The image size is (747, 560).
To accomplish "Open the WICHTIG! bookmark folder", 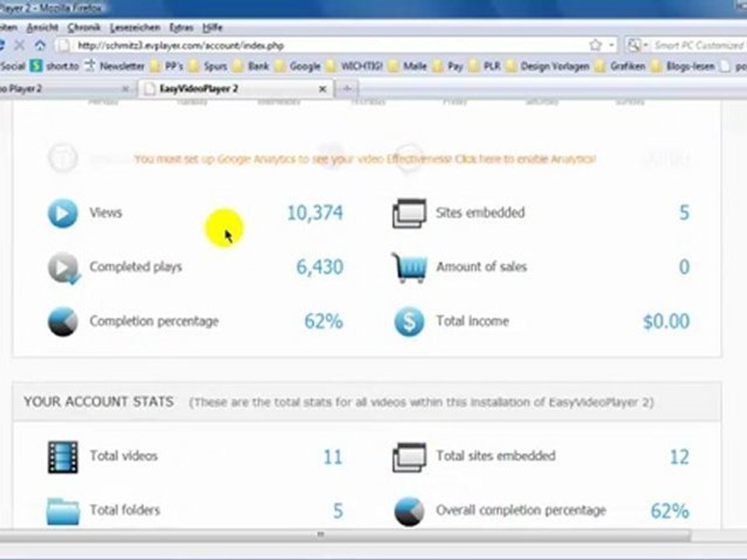I will click(355, 65).
